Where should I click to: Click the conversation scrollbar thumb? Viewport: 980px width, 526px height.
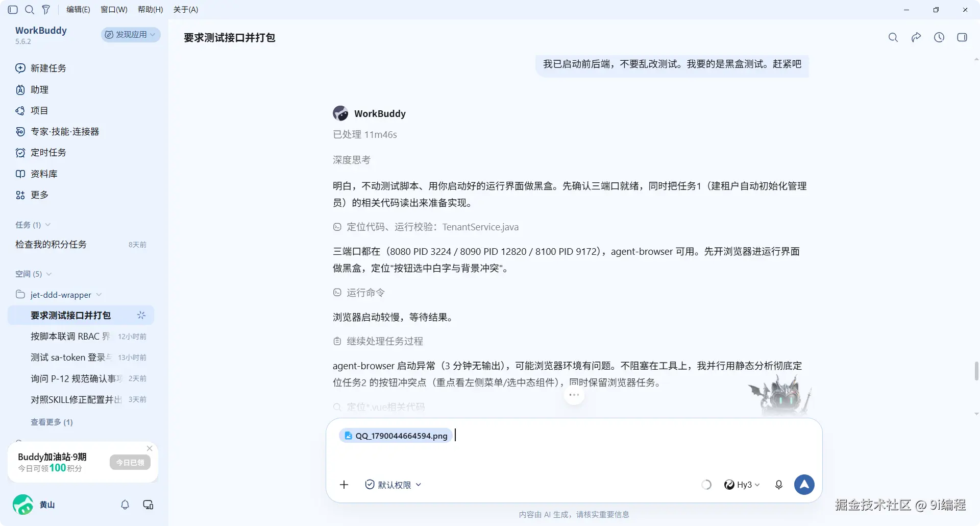976,371
